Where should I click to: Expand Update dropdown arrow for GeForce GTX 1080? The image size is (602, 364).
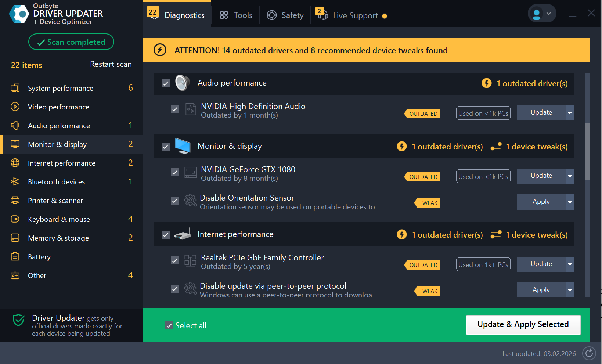[569, 176]
